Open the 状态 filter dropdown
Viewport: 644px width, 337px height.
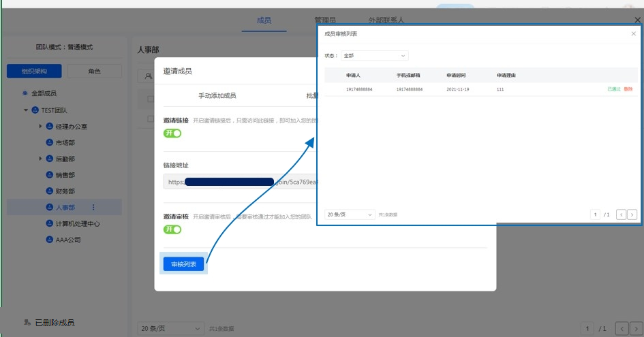[x=374, y=56]
